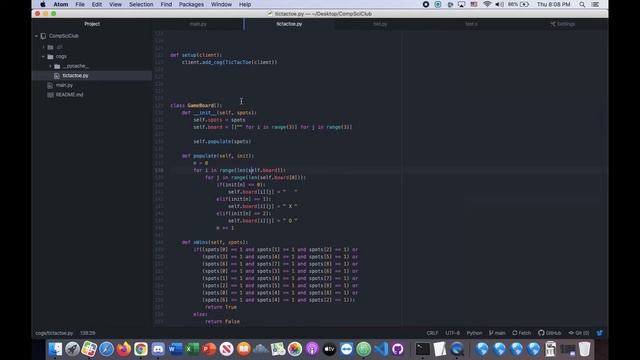
Task: Focus the Project panel tab
Action: 92,24
